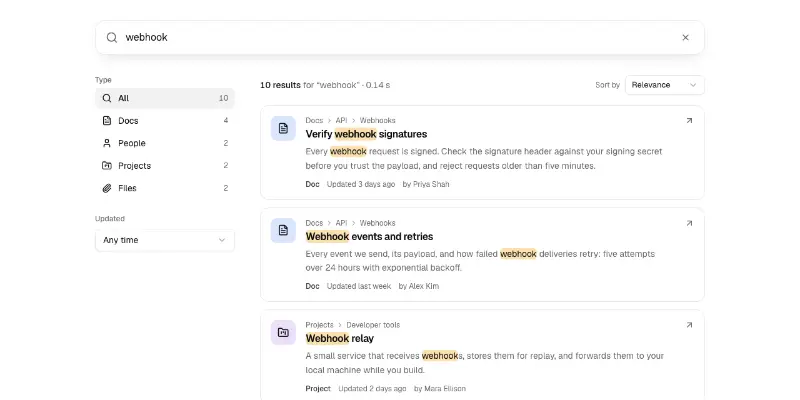This screenshot has height=400, width=800.
Task: Open Webhook events and retries arrow icon
Action: coord(689,223)
